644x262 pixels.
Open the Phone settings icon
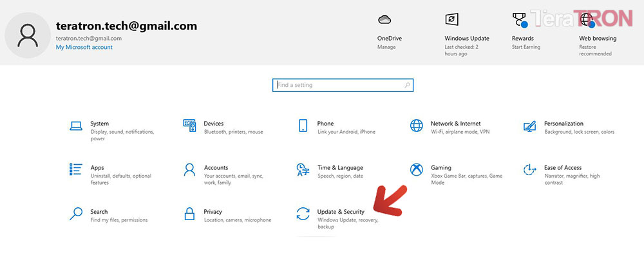pos(303,126)
